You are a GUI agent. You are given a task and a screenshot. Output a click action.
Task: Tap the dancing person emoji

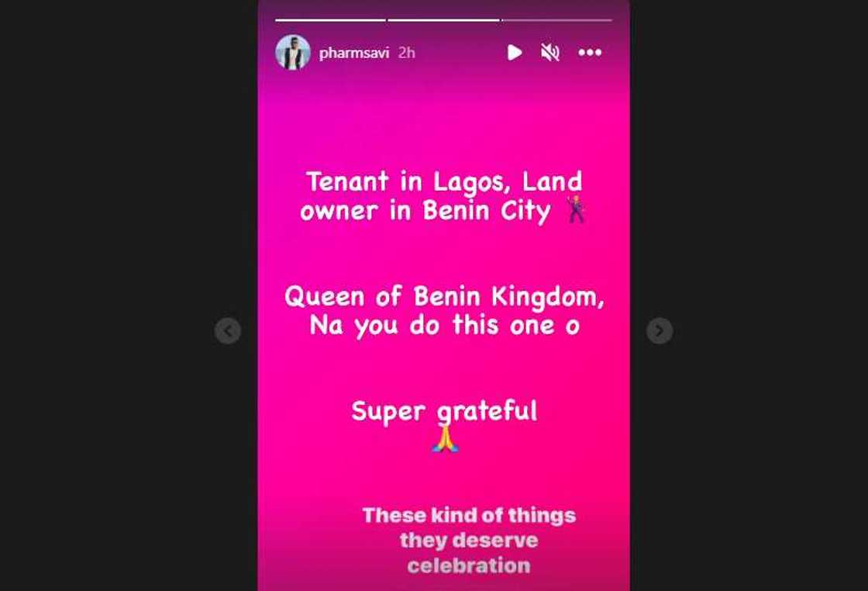click(576, 209)
